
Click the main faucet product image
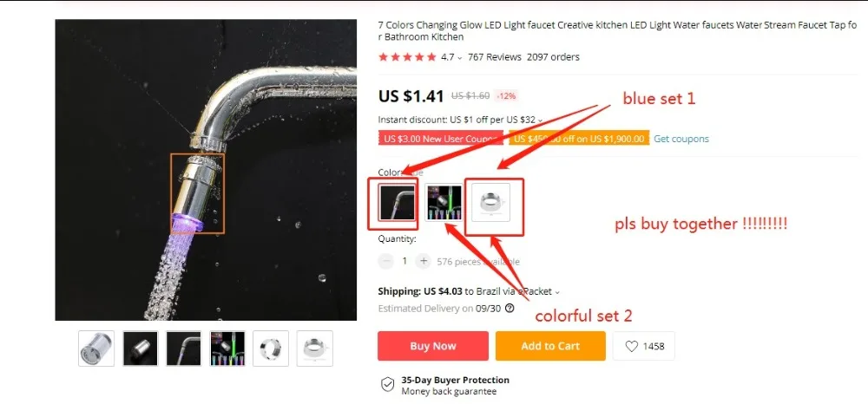pyautogui.click(x=206, y=170)
